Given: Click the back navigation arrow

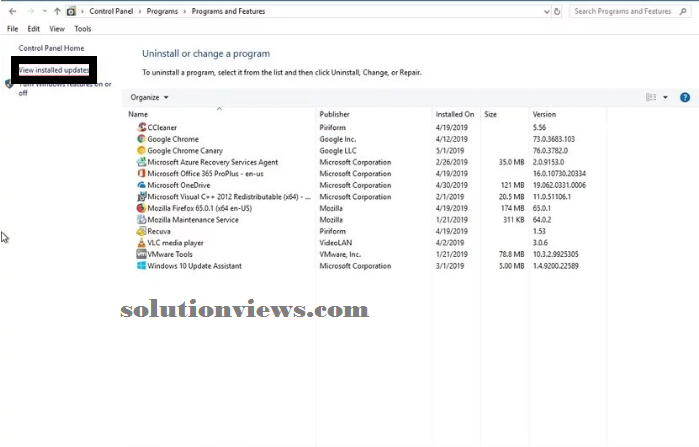Looking at the screenshot, I should [12, 11].
